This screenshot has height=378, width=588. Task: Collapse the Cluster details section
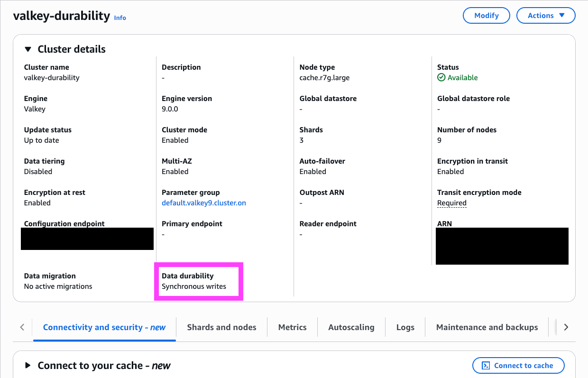tap(28, 49)
